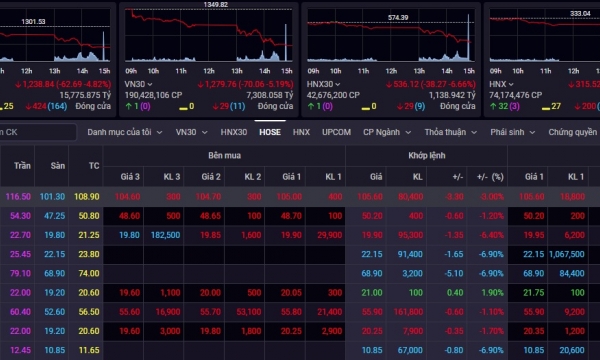
Task: Click the volume 190,428,106 CP
Action: point(153,95)
